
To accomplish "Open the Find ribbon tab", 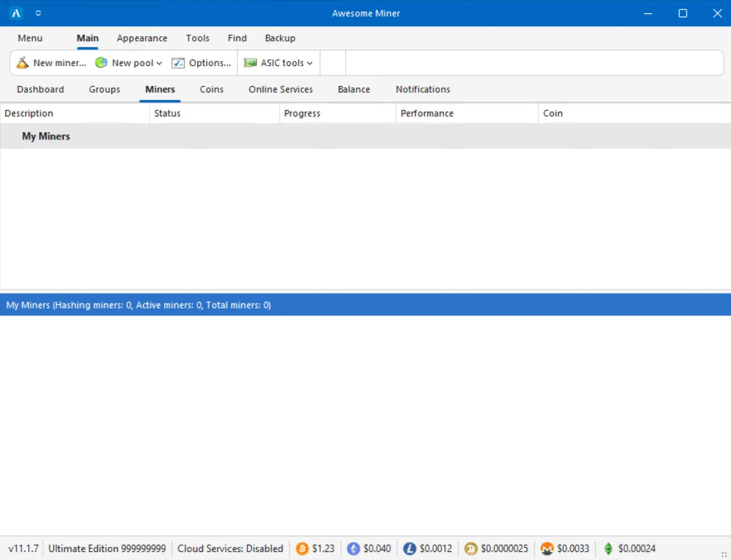I will (237, 38).
